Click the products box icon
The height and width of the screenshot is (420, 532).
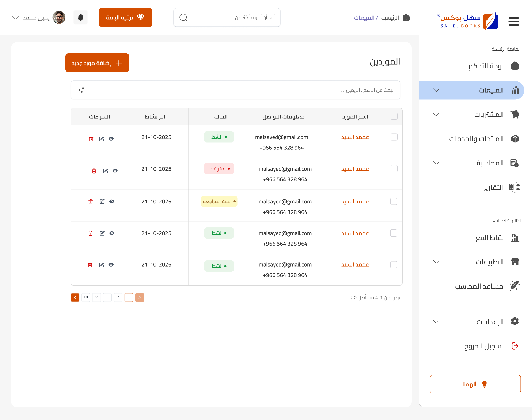click(x=515, y=139)
